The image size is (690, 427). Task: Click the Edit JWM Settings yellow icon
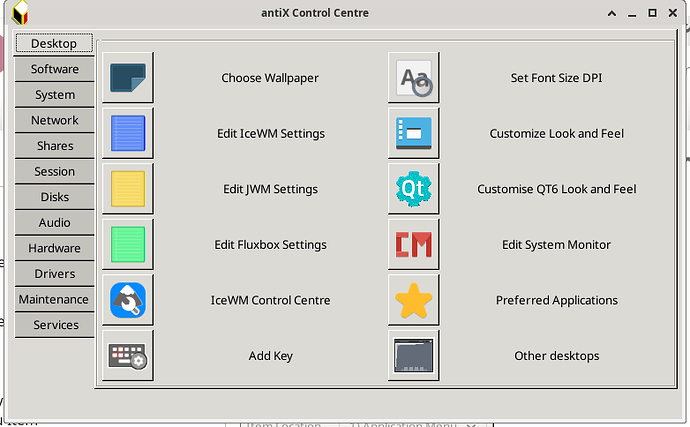(x=128, y=188)
